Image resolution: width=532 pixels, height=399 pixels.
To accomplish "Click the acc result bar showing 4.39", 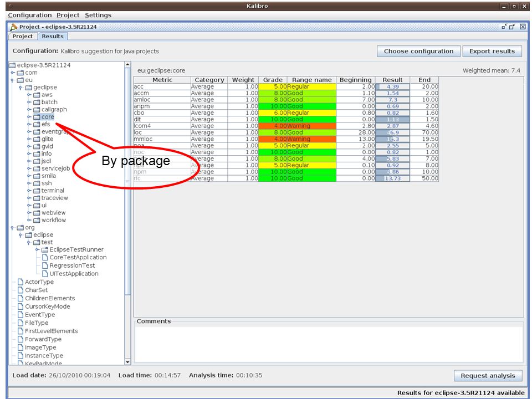I will click(392, 87).
